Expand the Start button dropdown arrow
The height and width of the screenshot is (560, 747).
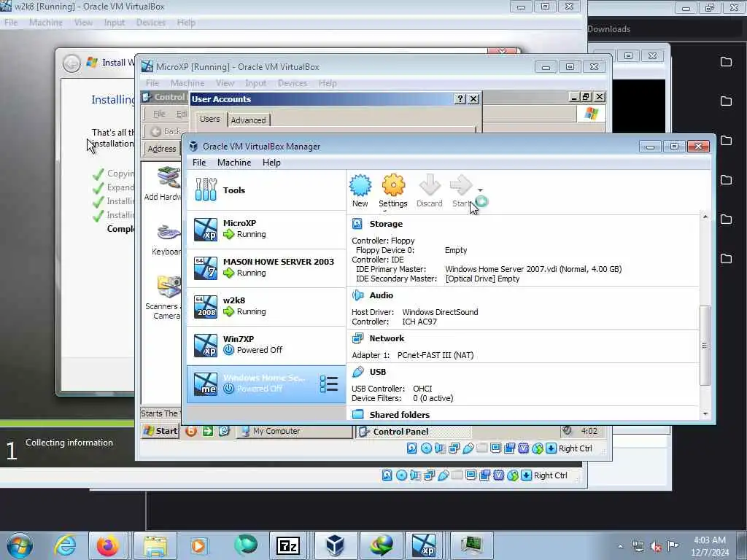tap(480, 190)
